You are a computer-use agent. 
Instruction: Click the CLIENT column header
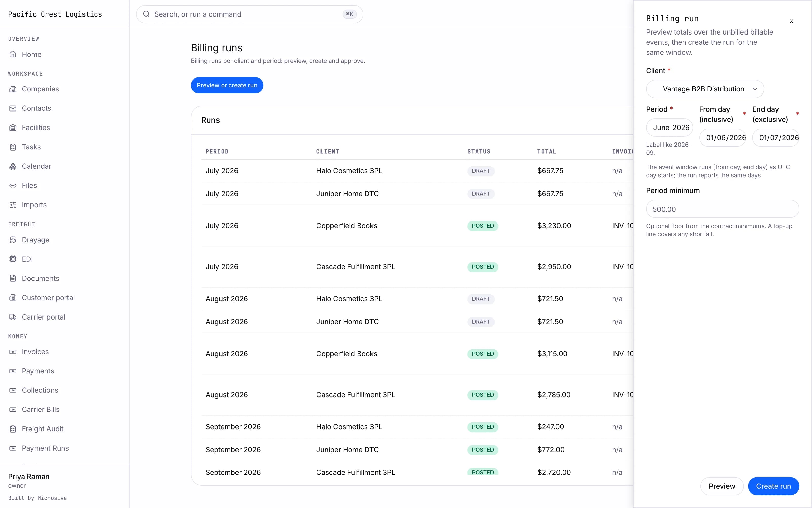coord(328,152)
